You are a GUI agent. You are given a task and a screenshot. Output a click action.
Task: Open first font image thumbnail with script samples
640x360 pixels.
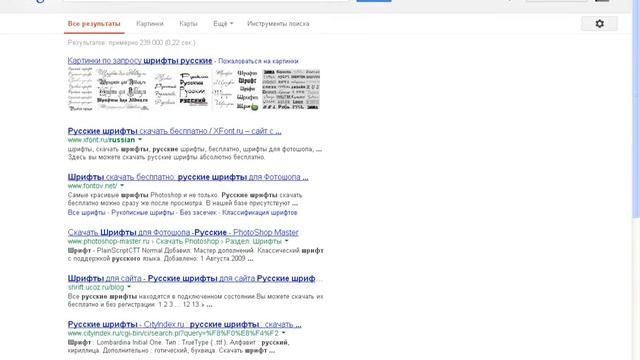click(80, 89)
